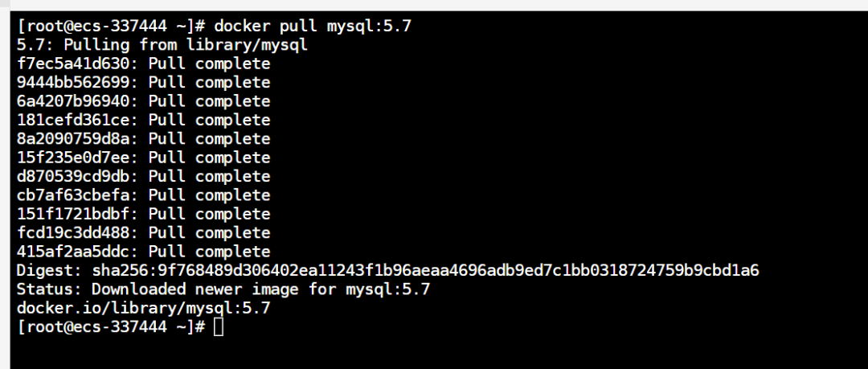Viewport: 868px width, 369px height.
Task: Click the terminal cursor block at the prompt
Action: [x=219, y=327]
